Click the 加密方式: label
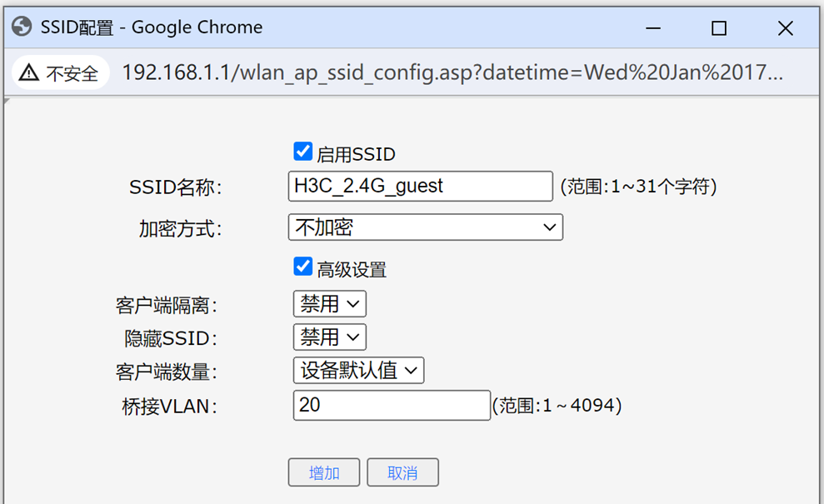824x504 pixels. (180, 229)
